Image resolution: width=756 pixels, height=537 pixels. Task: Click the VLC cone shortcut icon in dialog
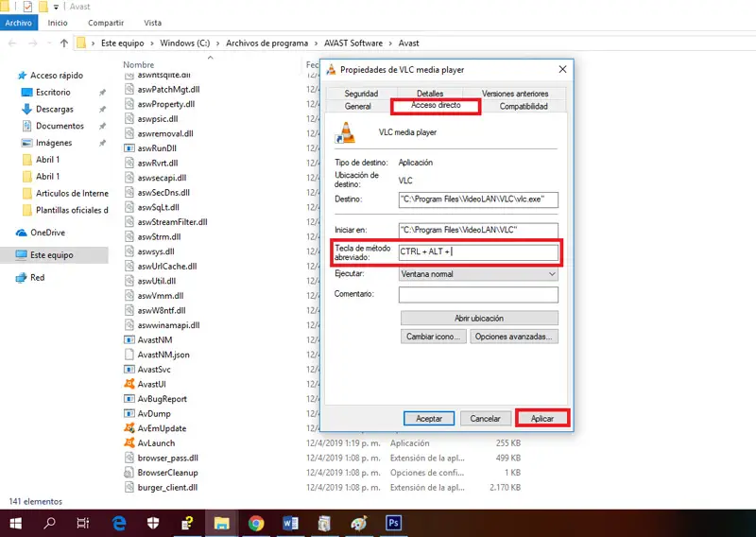point(345,132)
